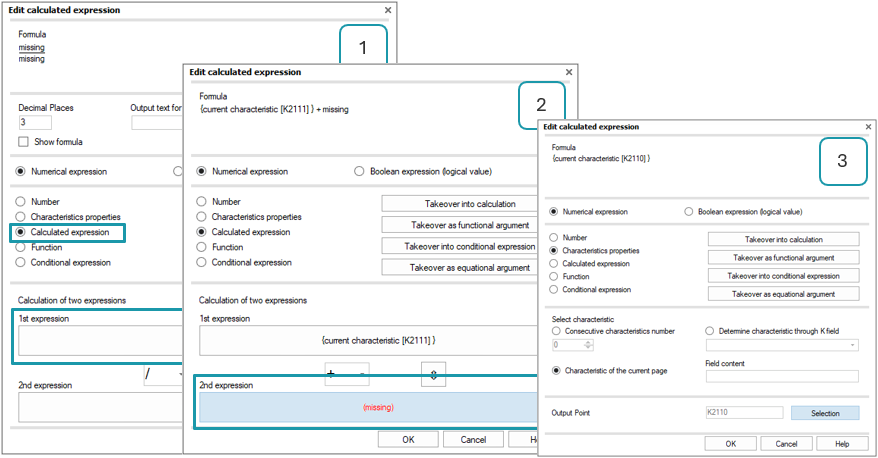Viewport: 878px width, 458px height.
Task: Select Numerical expression in dialog 2
Action: tap(201, 171)
